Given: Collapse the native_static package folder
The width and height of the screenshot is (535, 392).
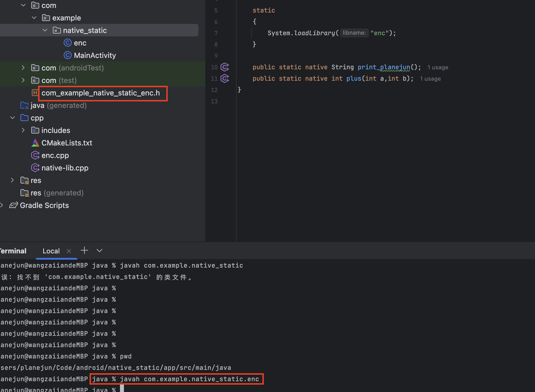Looking at the screenshot, I should tap(45, 30).
